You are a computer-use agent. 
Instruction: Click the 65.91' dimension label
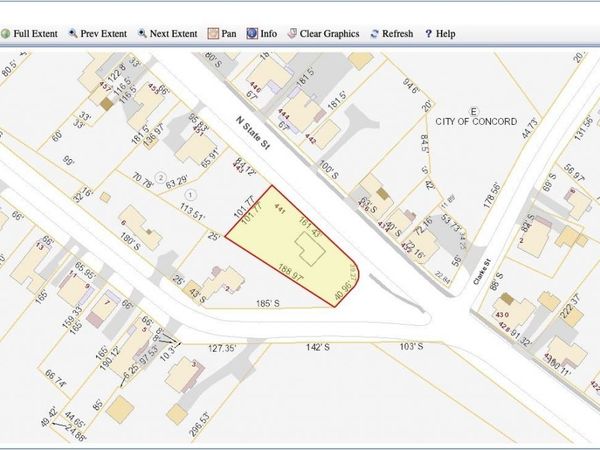click(x=211, y=158)
